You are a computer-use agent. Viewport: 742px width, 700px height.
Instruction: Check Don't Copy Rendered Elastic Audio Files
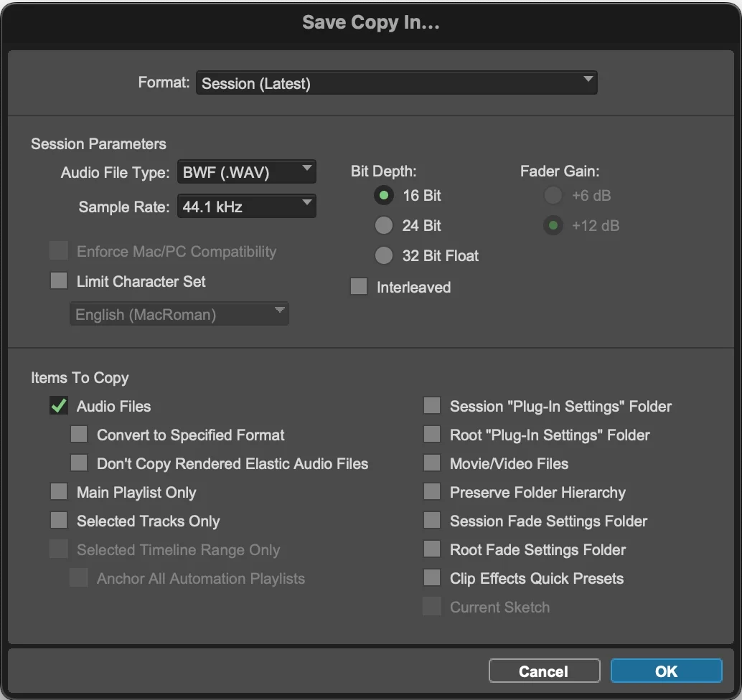(x=79, y=463)
